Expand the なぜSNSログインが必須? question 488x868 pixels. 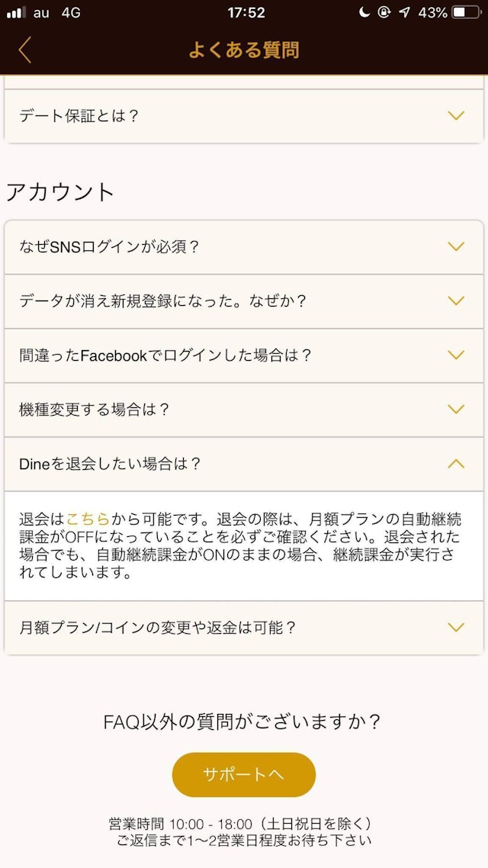[244, 247]
